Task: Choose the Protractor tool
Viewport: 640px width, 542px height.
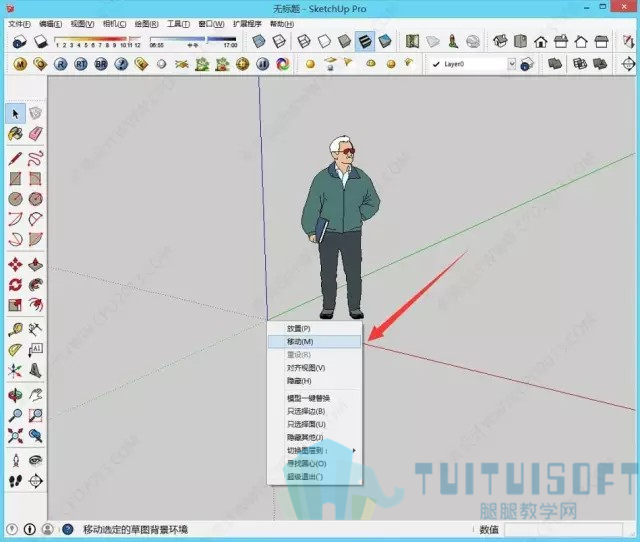Action: coord(16,350)
